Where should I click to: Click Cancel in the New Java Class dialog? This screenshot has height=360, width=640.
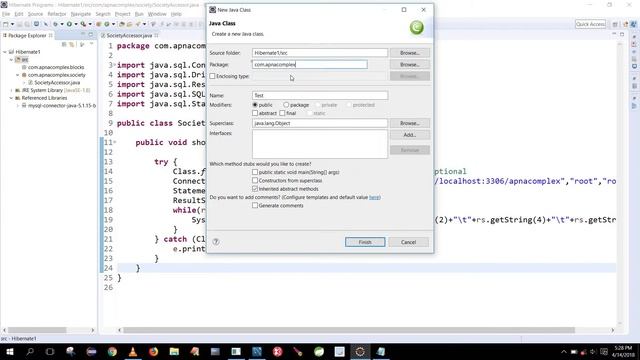408,242
